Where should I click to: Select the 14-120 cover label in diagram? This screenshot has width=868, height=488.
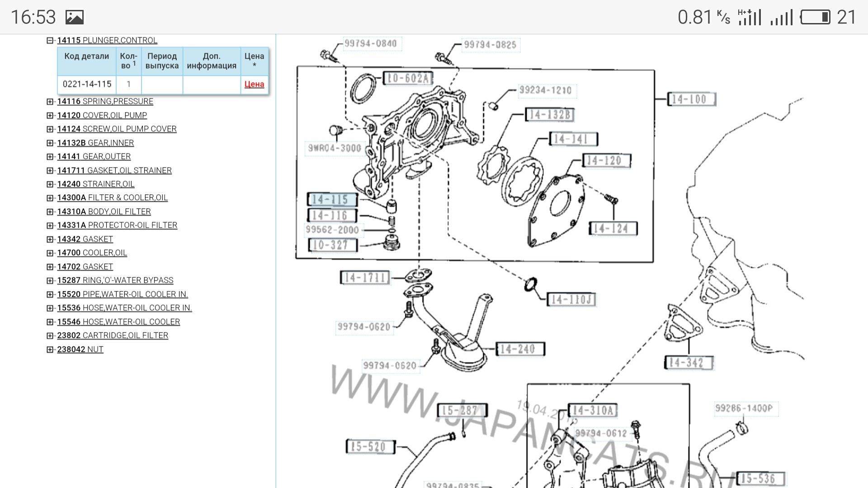point(606,160)
